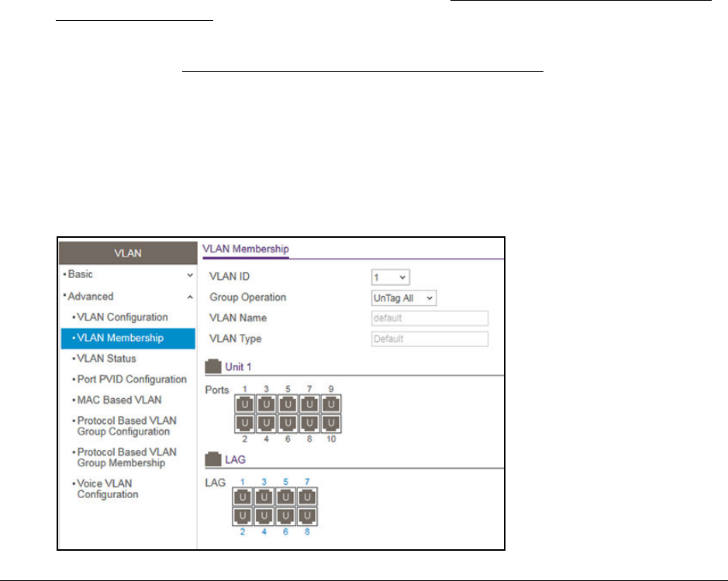Screen dimensions: 728x581
Task: Click LAG 5 port icon
Action: [x=285, y=497]
